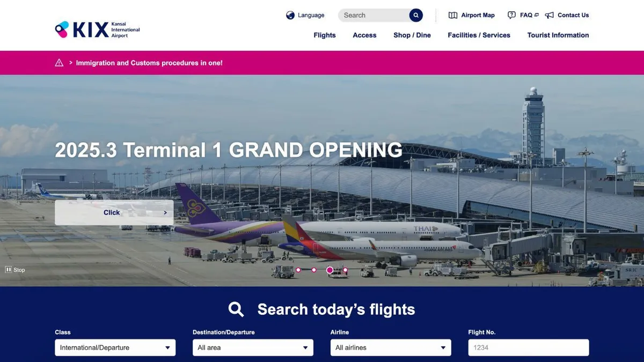The image size is (644, 362).
Task: Select the second carousel slide dot
Action: coord(314,270)
